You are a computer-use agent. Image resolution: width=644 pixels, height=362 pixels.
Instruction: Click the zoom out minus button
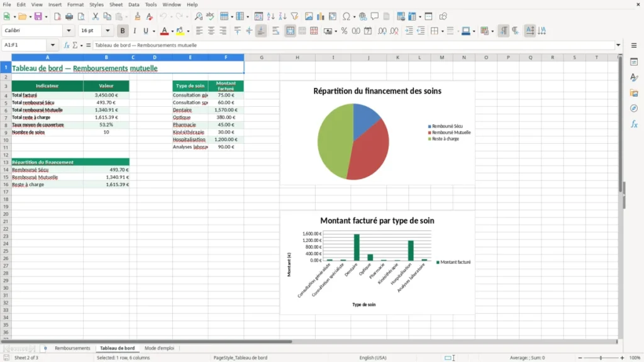(580, 358)
